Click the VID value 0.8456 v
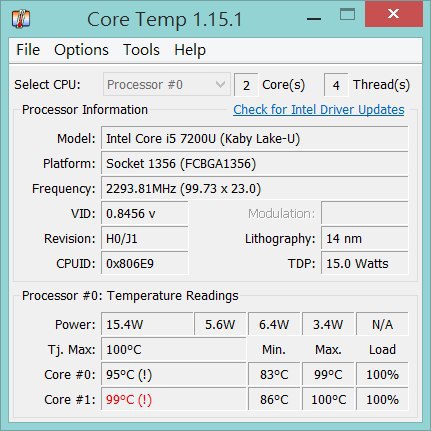Viewport: 431px width, 431px height. click(x=145, y=213)
